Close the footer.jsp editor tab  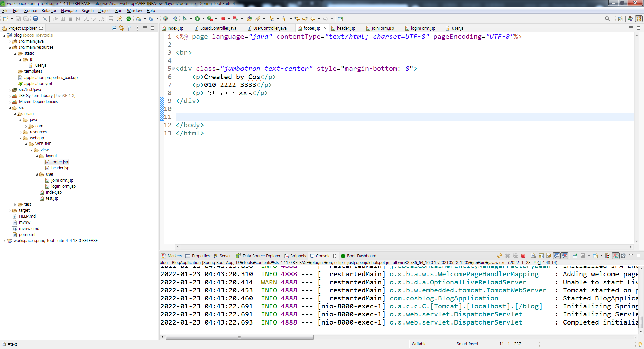click(x=325, y=28)
